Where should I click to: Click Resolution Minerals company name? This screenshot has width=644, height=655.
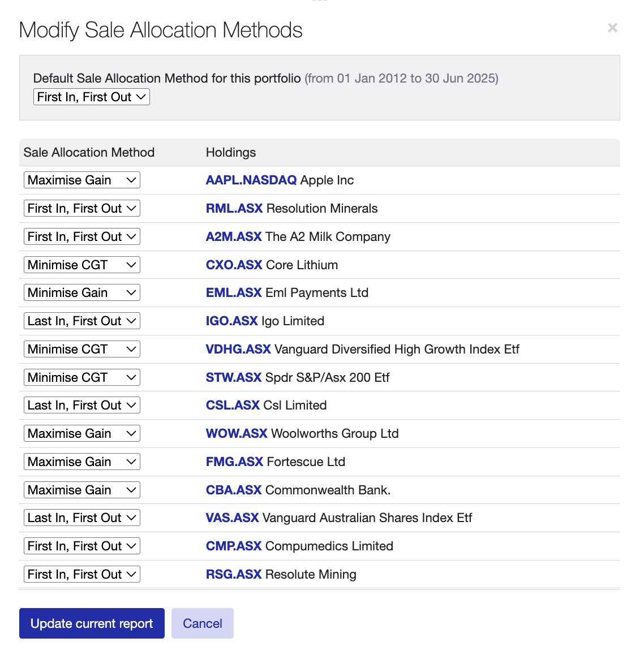[322, 209]
